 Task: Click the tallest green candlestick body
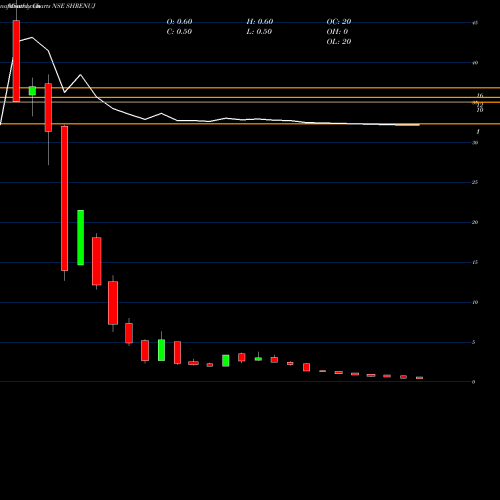pyautogui.click(x=80, y=238)
